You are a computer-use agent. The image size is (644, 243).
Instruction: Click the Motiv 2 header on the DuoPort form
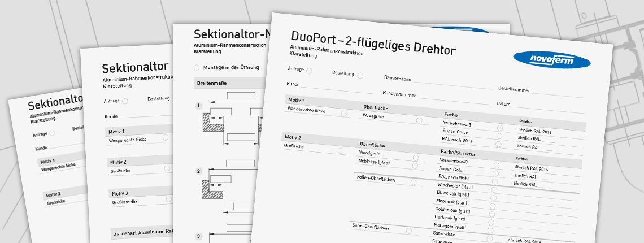(x=292, y=137)
